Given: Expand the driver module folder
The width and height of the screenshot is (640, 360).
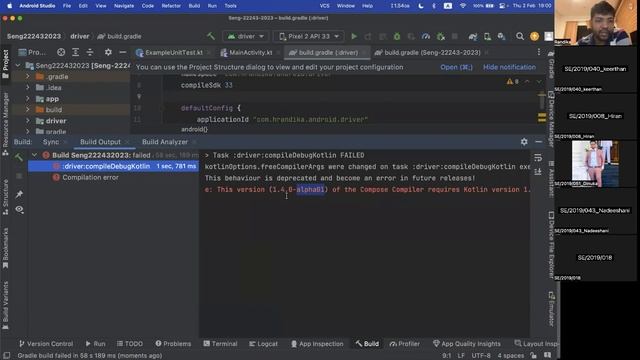Looking at the screenshot, I should click(28, 121).
